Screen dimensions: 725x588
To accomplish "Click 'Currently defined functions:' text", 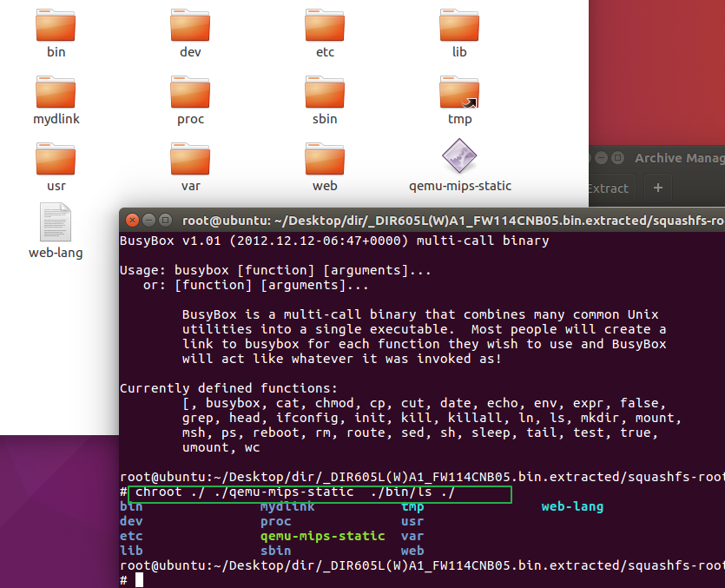I will click(229, 388).
